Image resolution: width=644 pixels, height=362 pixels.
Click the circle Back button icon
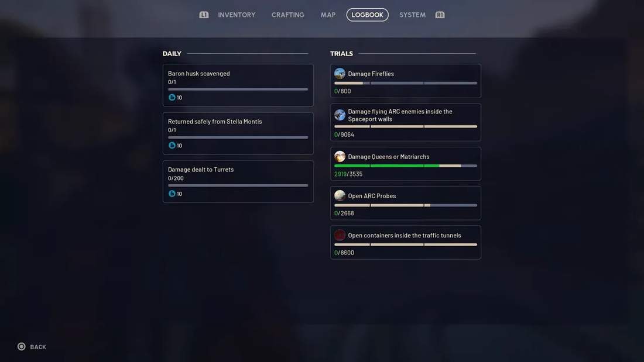pos(21,346)
